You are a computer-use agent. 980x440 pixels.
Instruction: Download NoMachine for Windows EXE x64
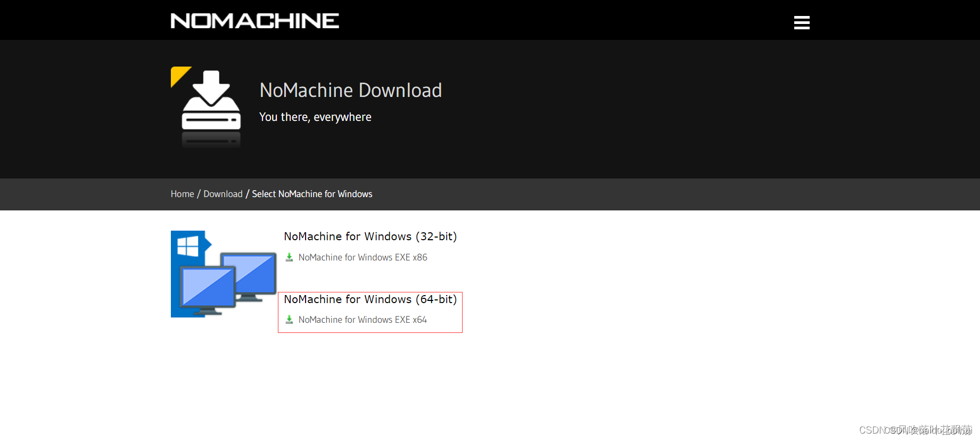(x=363, y=320)
